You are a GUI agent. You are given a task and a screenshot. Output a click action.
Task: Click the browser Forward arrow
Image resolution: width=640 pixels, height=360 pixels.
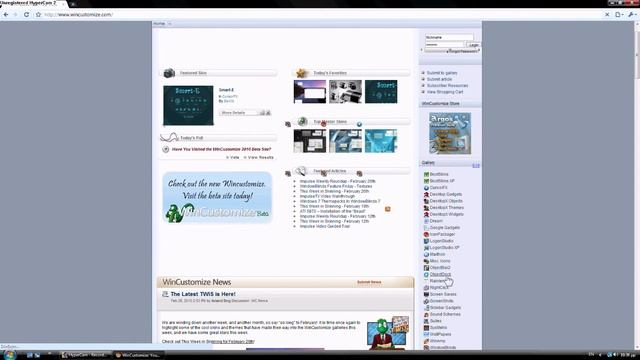click(16, 14)
